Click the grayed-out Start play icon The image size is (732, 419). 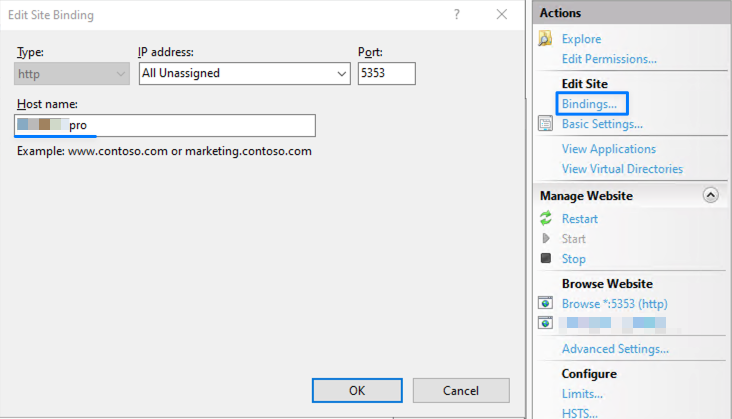(546, 239)
